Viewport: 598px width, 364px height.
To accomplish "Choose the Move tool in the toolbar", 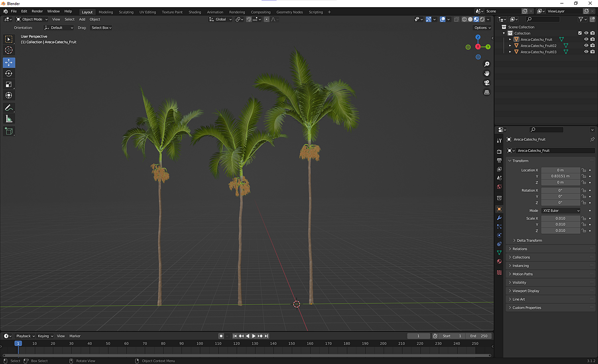I will click(9, 63).
